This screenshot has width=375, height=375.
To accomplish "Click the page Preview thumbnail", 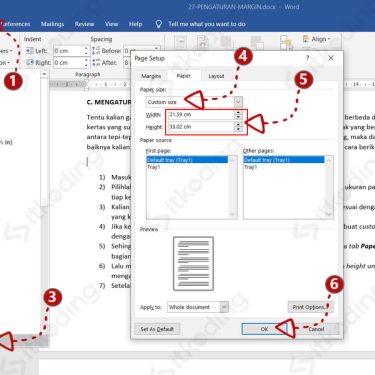I will [x=193, y=263].
